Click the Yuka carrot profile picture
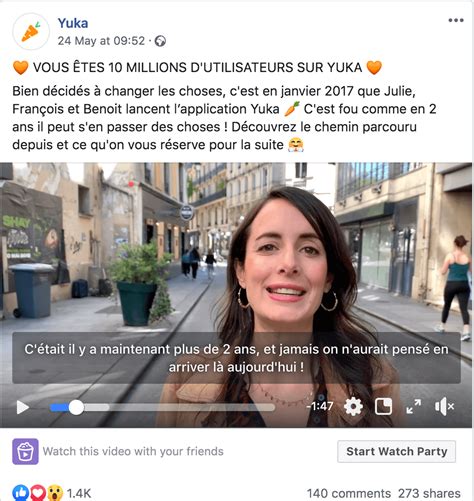This screenshot has width=474, height=501. click(x=31, y=32)
